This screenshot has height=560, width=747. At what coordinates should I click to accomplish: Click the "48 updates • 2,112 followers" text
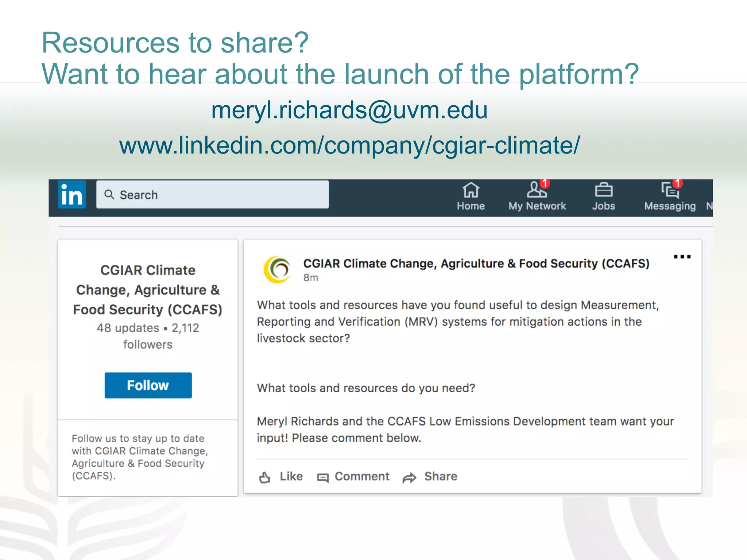[148, 336]
